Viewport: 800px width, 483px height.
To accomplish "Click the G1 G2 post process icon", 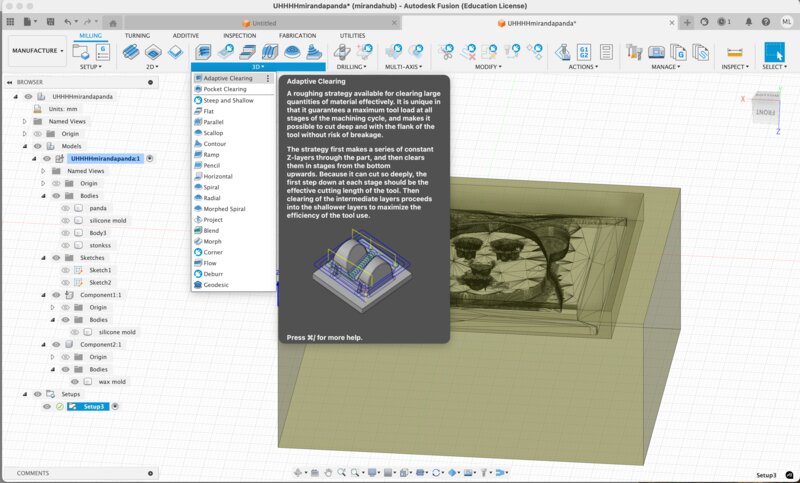I will tap(585, 51).
